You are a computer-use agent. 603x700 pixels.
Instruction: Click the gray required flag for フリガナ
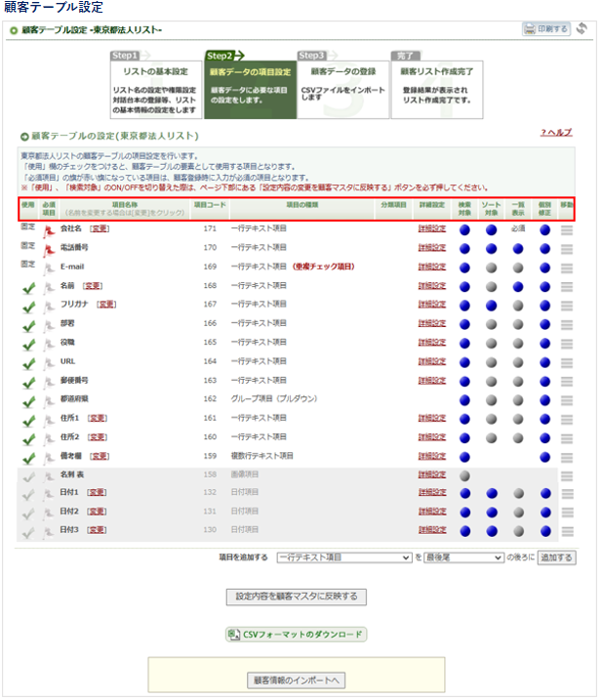tap(49, 308)
